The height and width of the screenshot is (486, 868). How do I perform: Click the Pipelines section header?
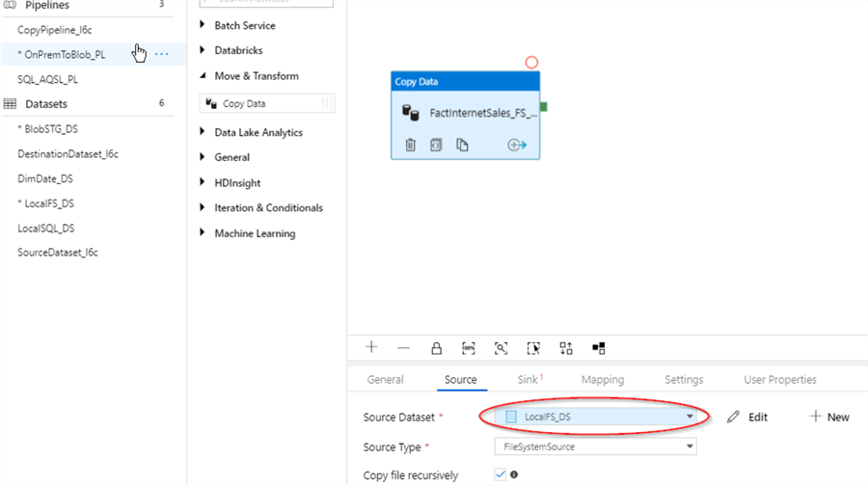[x=47, y=6]
